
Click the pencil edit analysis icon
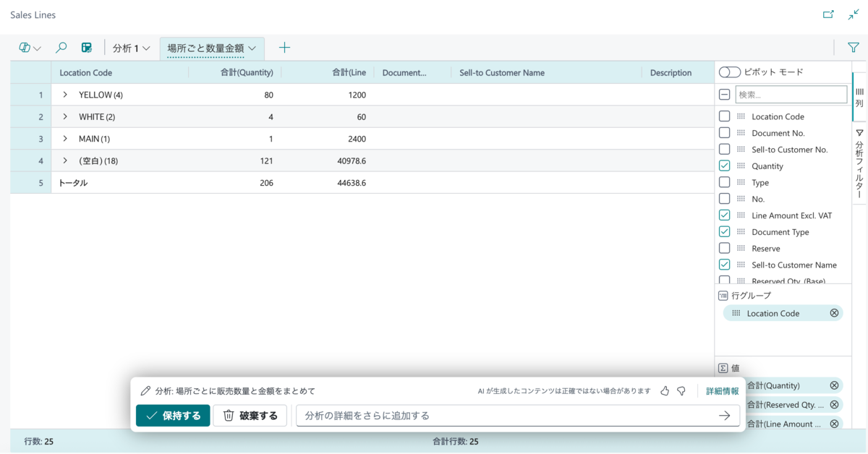pos(145,391)
